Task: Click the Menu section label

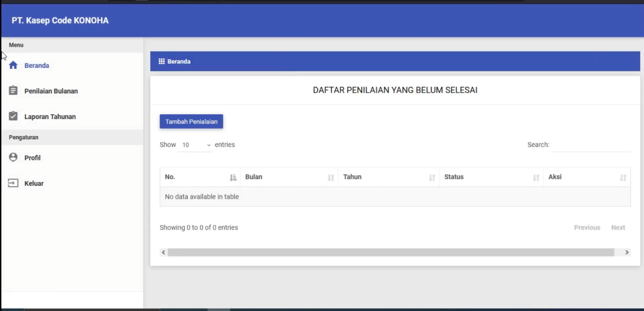Action: tap(16, 45)
